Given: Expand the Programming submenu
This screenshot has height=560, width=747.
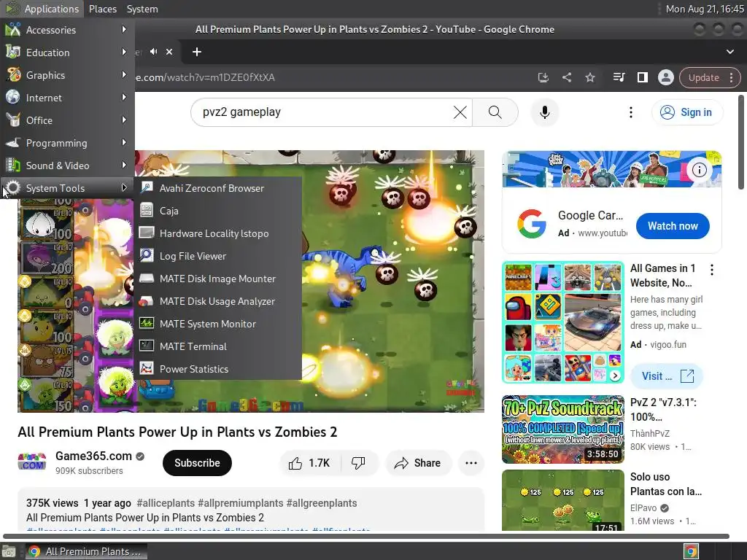Looking at the screenshot, I should tap(67, 143).
